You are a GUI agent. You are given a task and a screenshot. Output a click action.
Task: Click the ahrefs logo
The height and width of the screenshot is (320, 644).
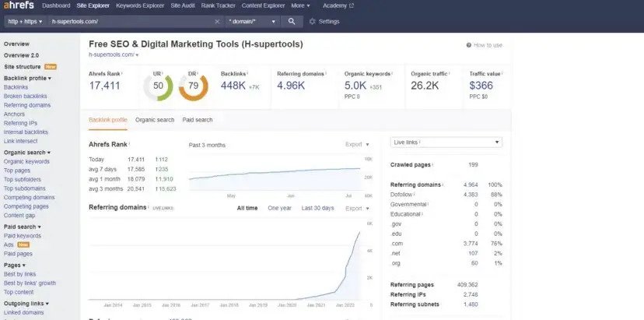tap(19, 5)
